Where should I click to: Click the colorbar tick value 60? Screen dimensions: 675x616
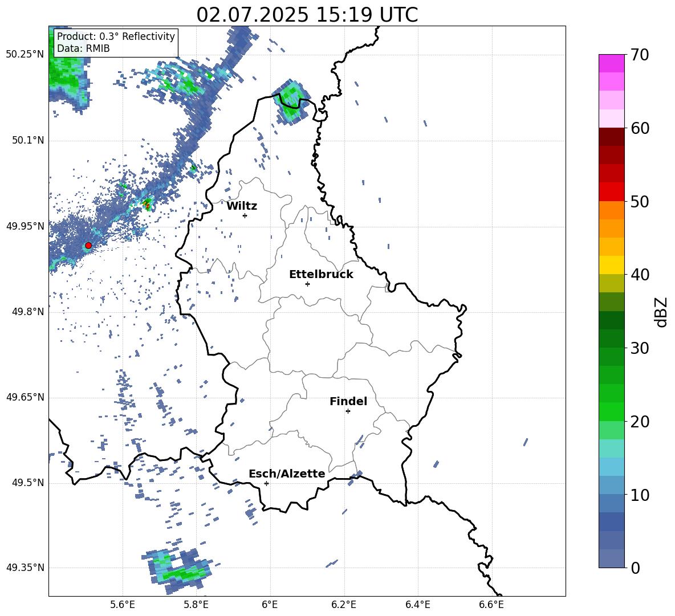[x=640, y=128]
